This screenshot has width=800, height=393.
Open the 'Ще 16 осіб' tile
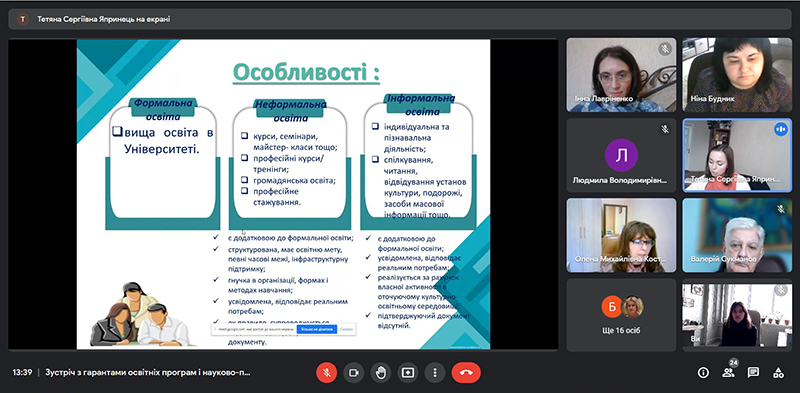point(621,315)
